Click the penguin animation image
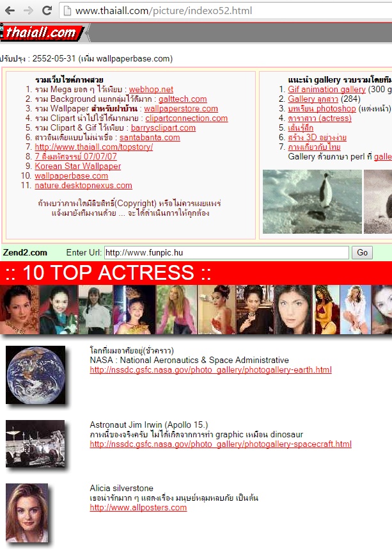 click(312, 201)
